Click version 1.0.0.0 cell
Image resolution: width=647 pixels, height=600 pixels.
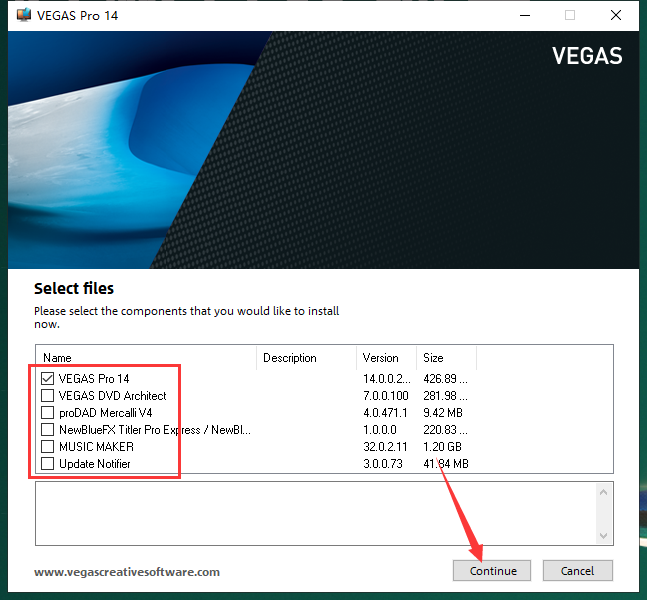[380, 430]
